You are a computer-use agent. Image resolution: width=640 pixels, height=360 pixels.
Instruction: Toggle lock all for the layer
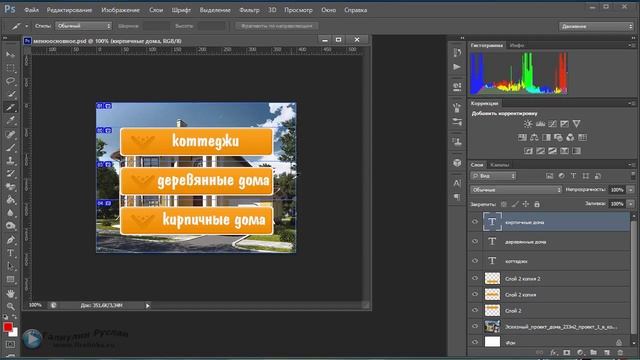point(537,204)
